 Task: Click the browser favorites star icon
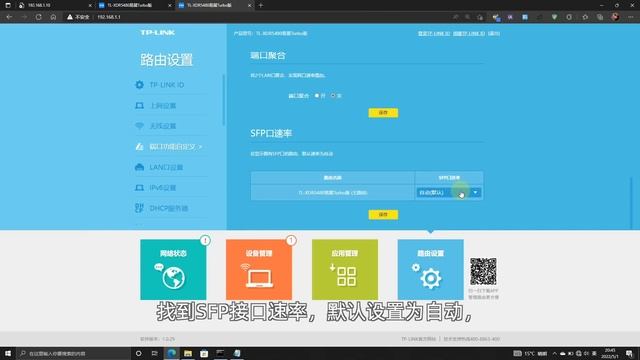tap(585, 17)
